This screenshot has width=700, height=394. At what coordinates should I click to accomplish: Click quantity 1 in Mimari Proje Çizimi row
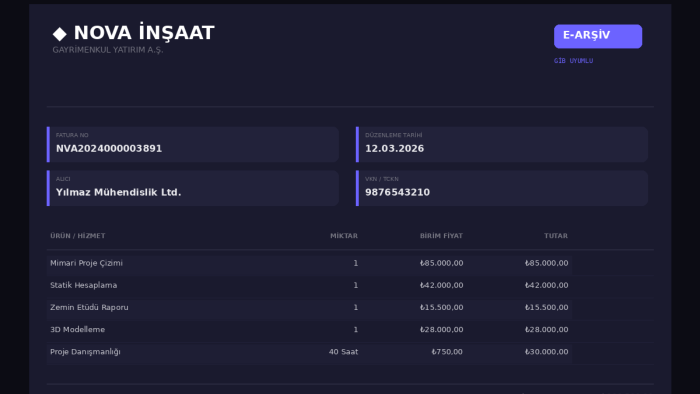tap(356, 263)
